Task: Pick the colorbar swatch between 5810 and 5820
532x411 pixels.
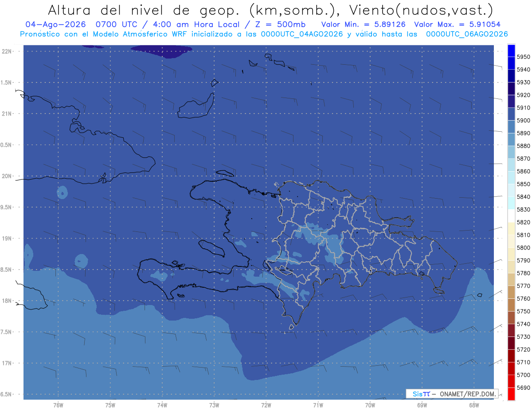Action: [x=511, y=229]
